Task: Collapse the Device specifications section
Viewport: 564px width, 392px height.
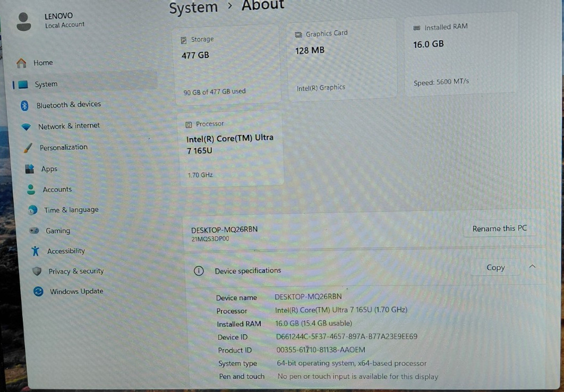Action: 532,267
